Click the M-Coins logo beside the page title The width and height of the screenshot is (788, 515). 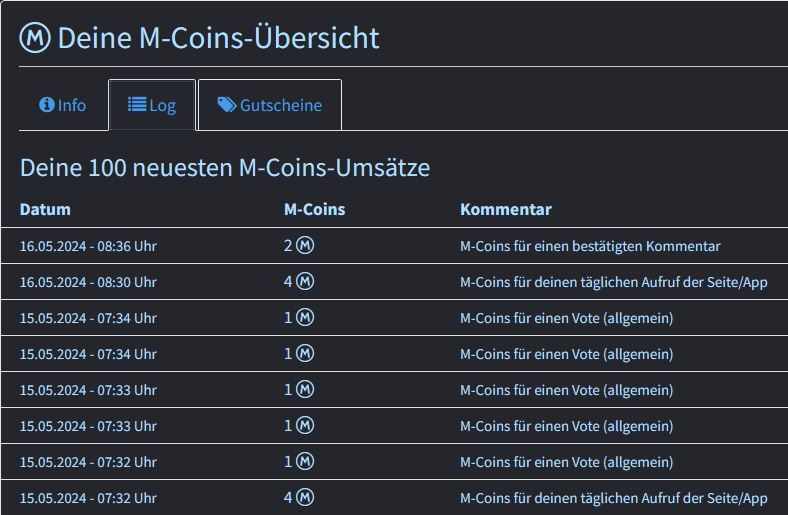tap(35, 38)
